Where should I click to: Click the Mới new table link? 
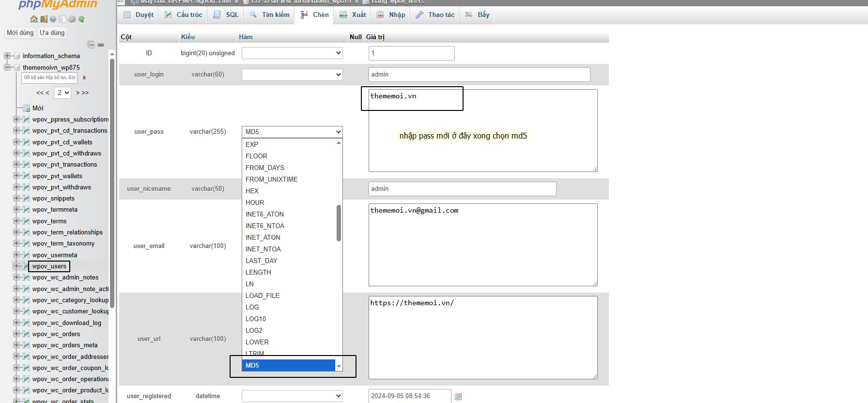pyautogui.click(x=38, y=108)
